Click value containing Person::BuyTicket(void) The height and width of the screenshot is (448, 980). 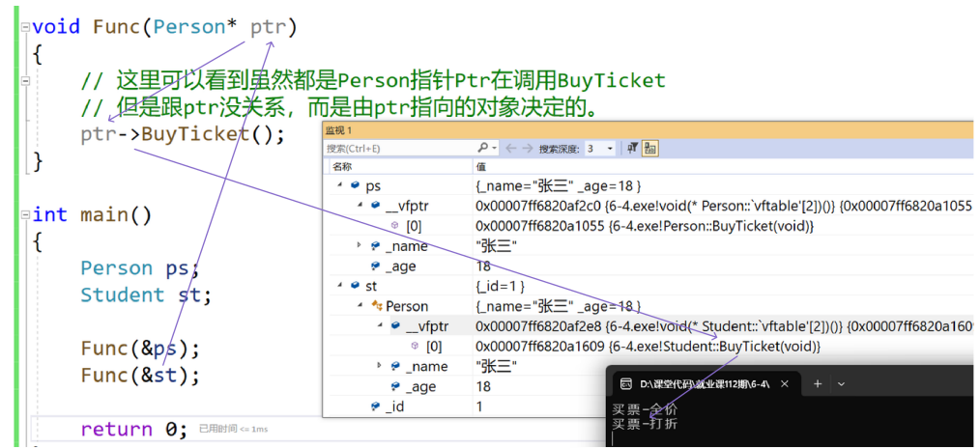click(645, 225)
